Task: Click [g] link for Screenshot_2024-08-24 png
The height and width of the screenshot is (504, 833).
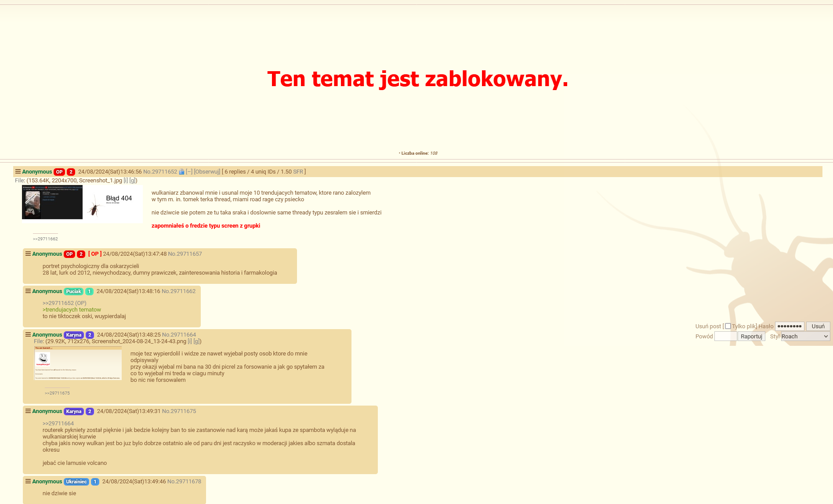Action: pyautogui.click(x=196, y=341)
